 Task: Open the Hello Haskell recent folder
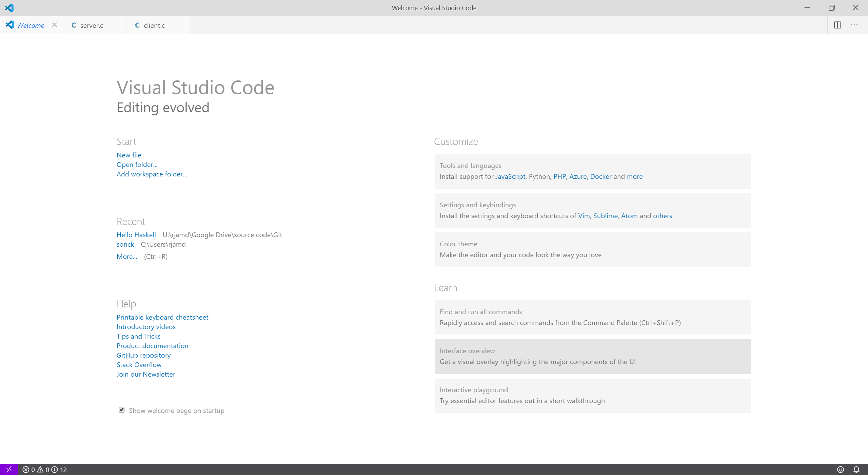point(136,235)
